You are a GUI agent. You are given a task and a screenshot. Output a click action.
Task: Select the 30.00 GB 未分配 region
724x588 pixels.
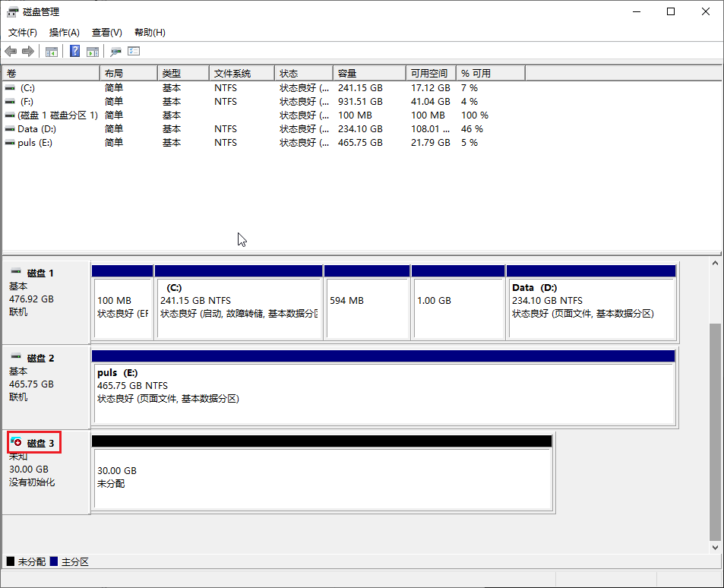[322, 478]
